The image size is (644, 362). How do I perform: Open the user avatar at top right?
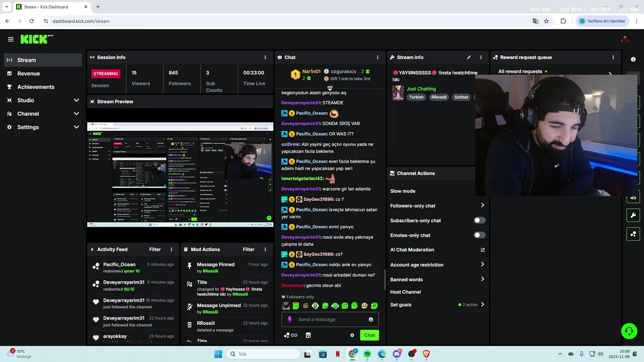(625, 39)
